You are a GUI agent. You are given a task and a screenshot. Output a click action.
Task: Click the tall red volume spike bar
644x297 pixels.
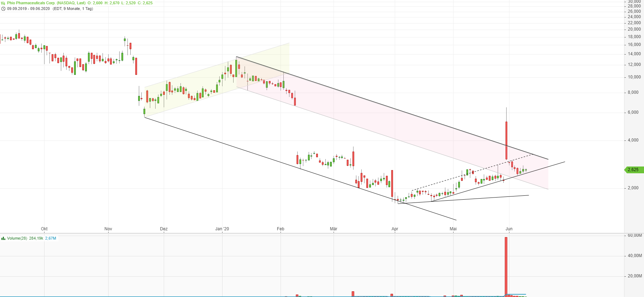(x=506, y=266)
